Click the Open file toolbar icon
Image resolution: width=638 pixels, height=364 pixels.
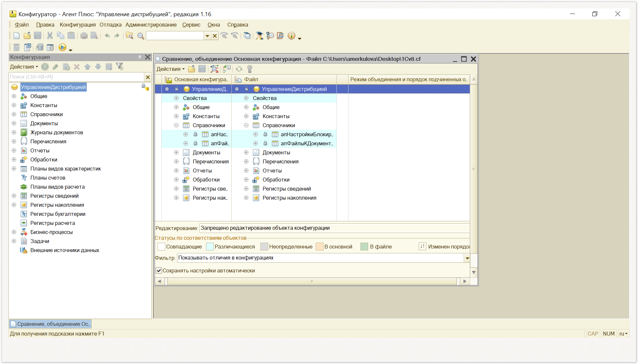point(27,36)
